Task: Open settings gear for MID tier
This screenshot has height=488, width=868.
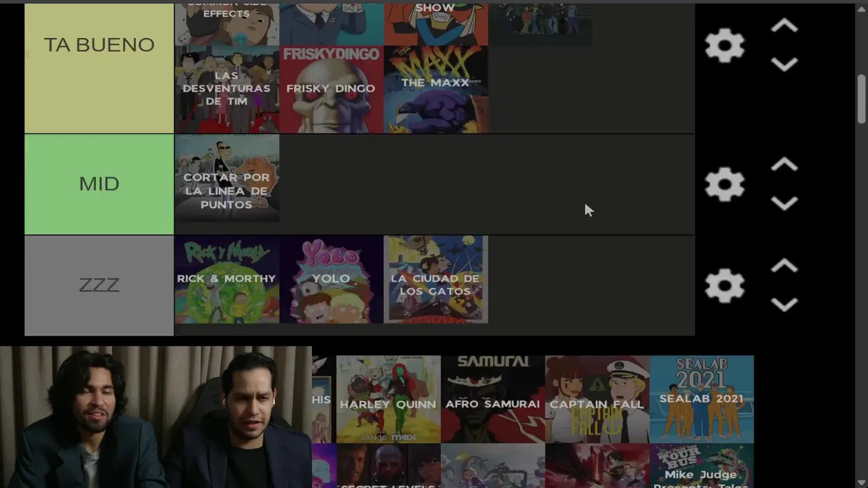Action: tap(724, 184)
